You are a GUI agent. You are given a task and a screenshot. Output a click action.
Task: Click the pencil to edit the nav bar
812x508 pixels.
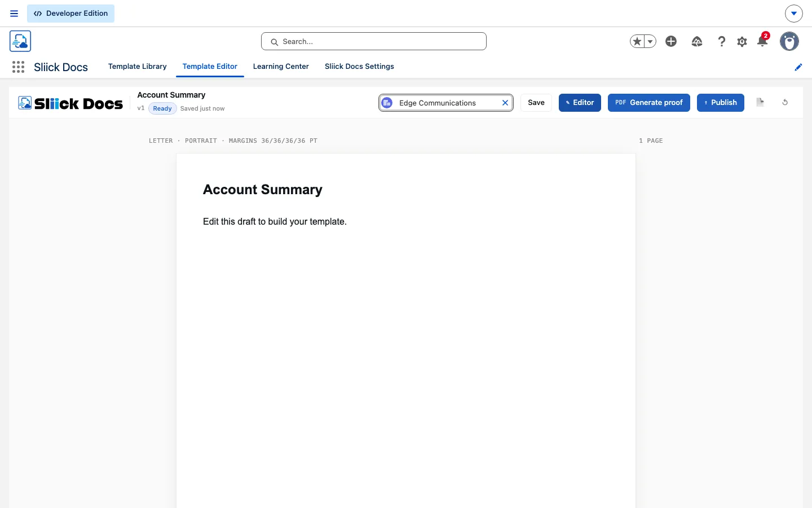pos(798,67)
